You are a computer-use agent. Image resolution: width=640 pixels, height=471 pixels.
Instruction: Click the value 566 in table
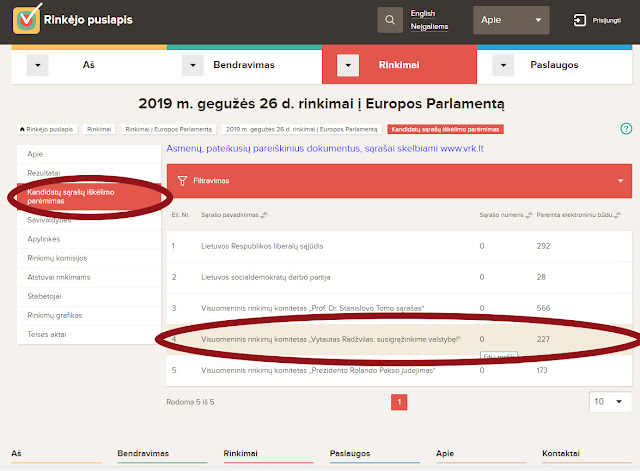[543, 308]
